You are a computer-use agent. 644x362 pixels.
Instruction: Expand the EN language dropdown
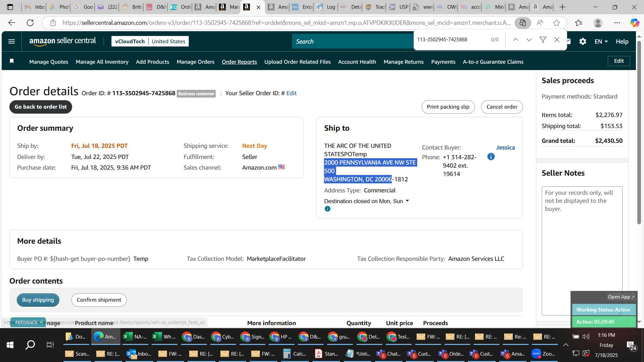coord(601,41)
